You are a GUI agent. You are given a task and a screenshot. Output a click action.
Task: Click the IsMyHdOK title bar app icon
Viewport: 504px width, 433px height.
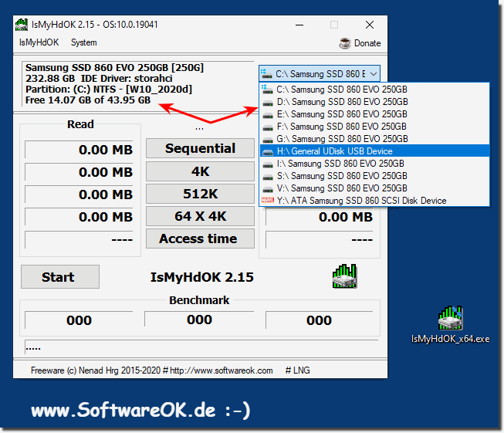pos(22,25)
